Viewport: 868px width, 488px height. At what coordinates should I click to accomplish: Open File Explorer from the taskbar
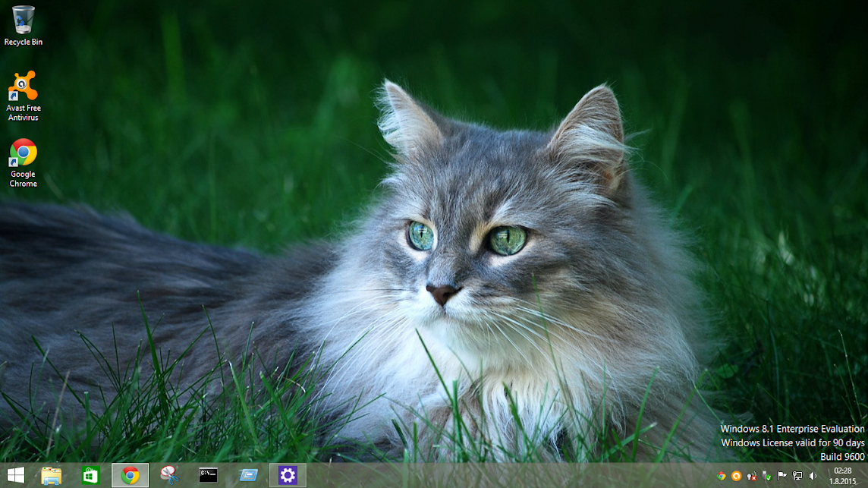tap(52, 475)
